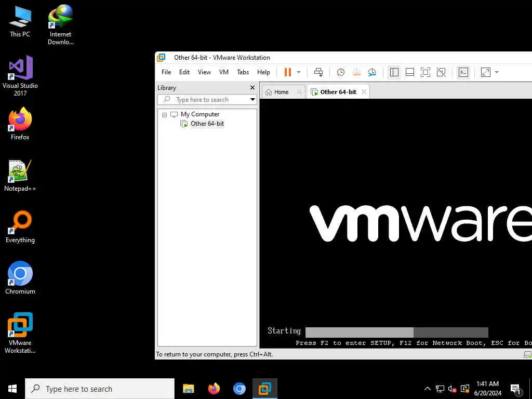Select the Chromium desktop shortcut
The width and height of the screenshot is (532, 399).
pos(20,278)
